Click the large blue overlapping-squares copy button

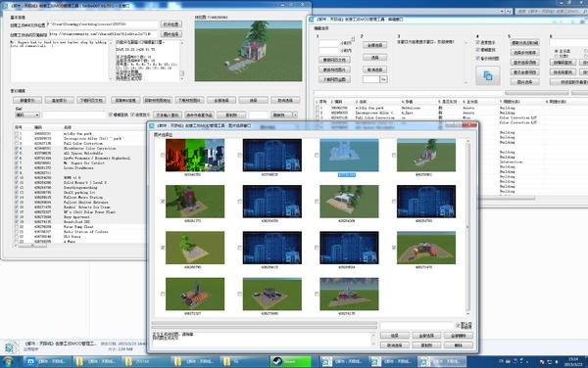(487, 75)
